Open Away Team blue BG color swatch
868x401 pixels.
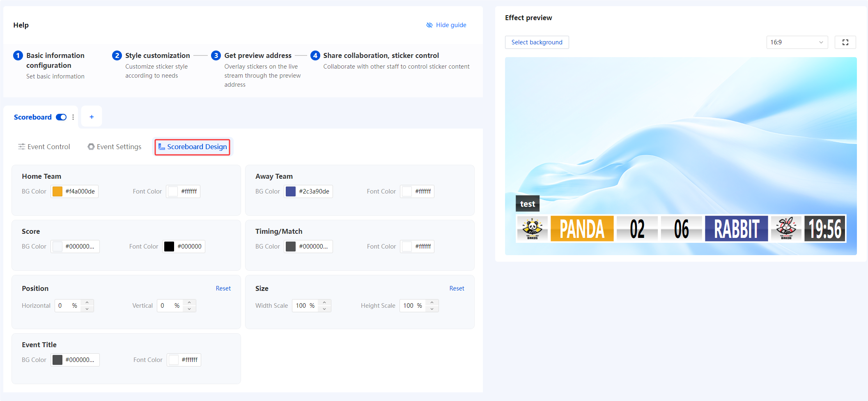click(x=291, y=191)
